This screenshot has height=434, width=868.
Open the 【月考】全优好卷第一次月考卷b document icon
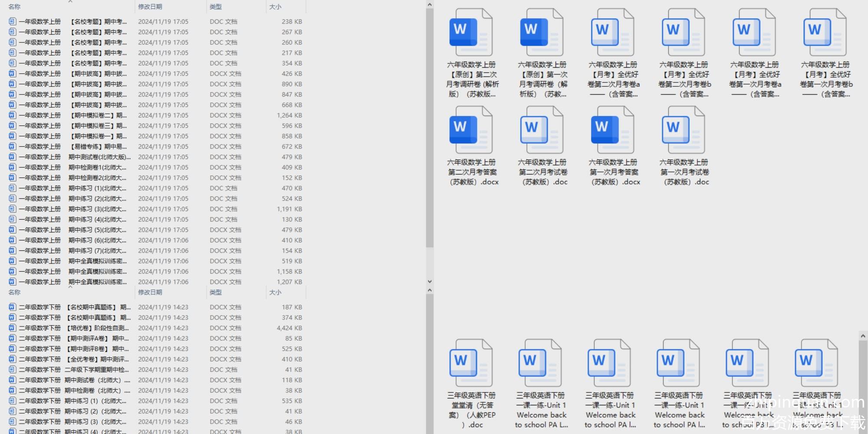825,33
